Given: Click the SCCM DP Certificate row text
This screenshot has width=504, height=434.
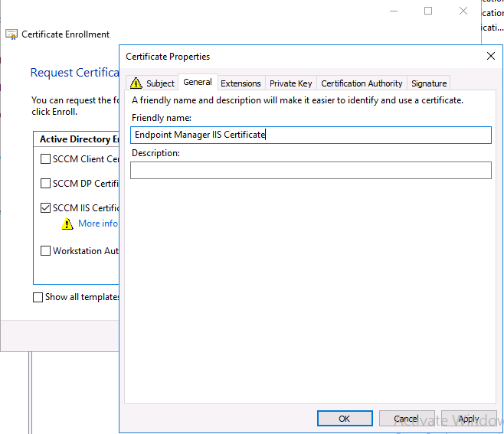Looking at the screenshot, I should pos(86,184).
